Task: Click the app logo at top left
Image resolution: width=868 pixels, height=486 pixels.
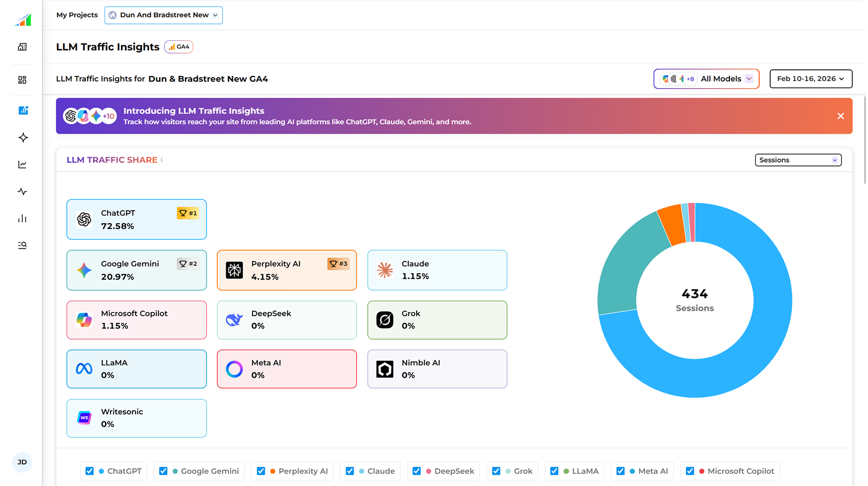Action: pos(23,20)
